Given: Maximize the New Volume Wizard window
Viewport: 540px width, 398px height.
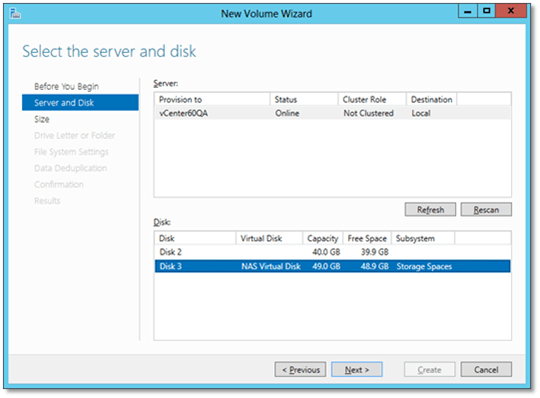Looking at the screenshot, I should [x=486, y=11].
